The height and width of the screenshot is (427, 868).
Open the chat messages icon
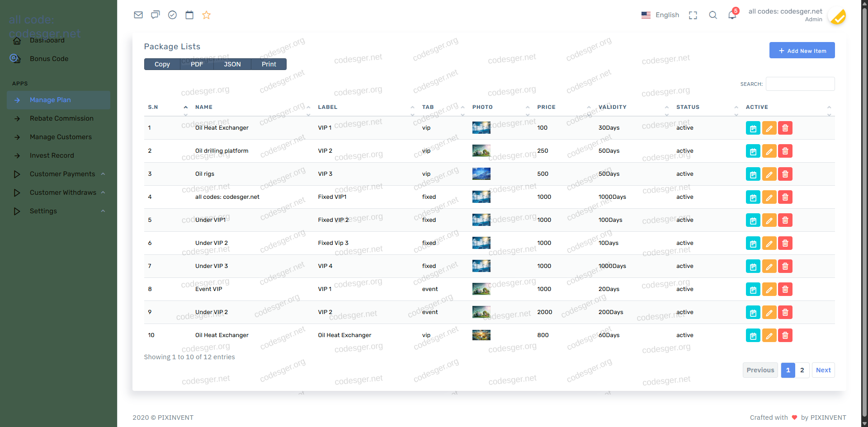click(155, 15)
